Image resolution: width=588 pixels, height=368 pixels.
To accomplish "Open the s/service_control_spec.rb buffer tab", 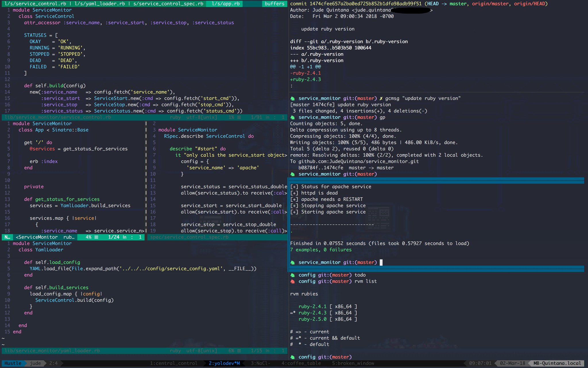I will tap(168, 4).
